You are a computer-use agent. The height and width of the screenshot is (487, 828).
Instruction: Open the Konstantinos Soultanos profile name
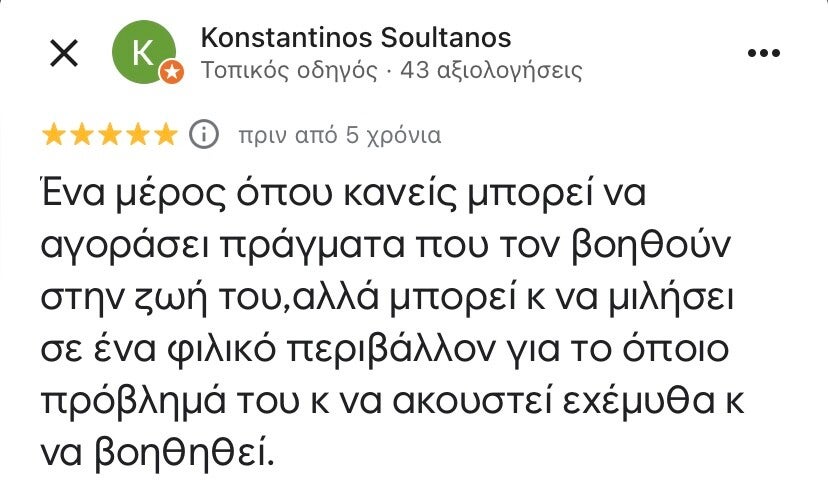click(356, 38)
